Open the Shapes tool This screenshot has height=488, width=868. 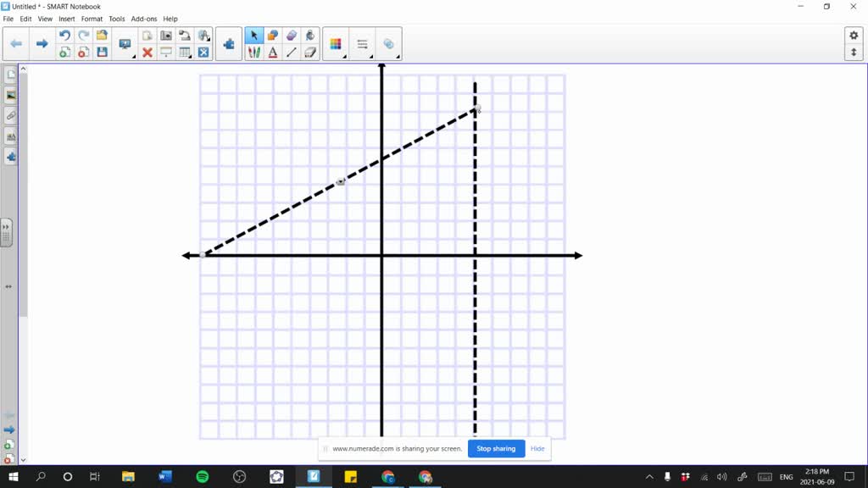273,35
